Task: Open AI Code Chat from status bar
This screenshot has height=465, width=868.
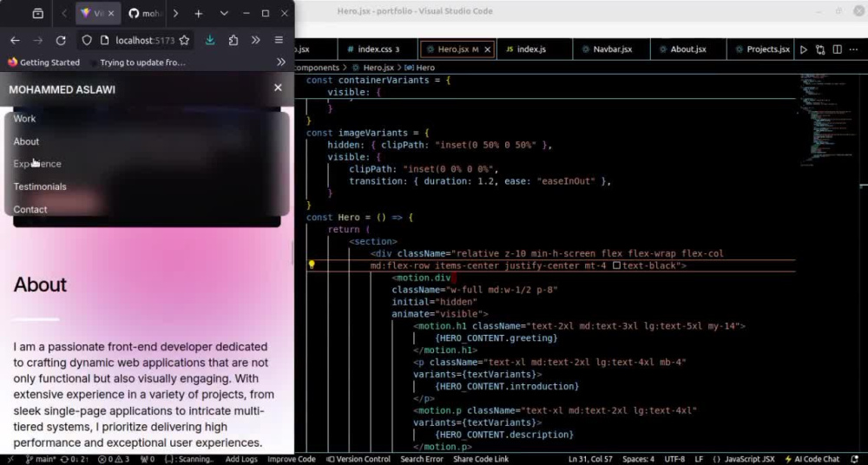Action: click(812, 459)
